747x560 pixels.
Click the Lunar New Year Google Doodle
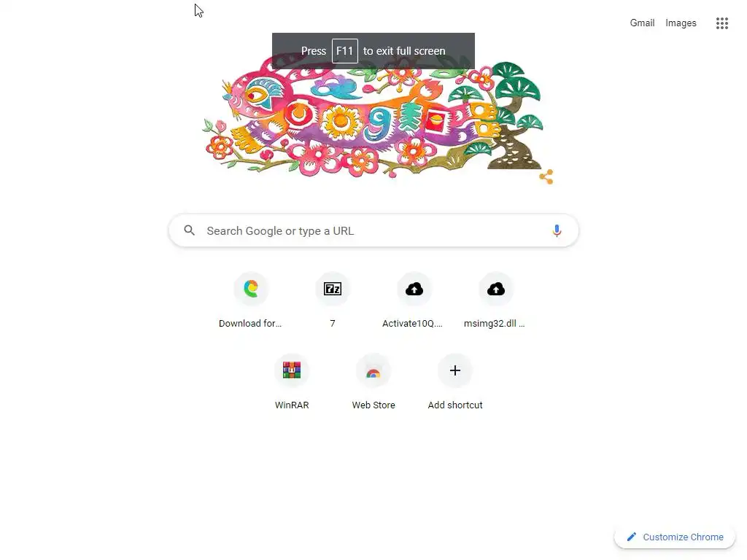(373, 117)
